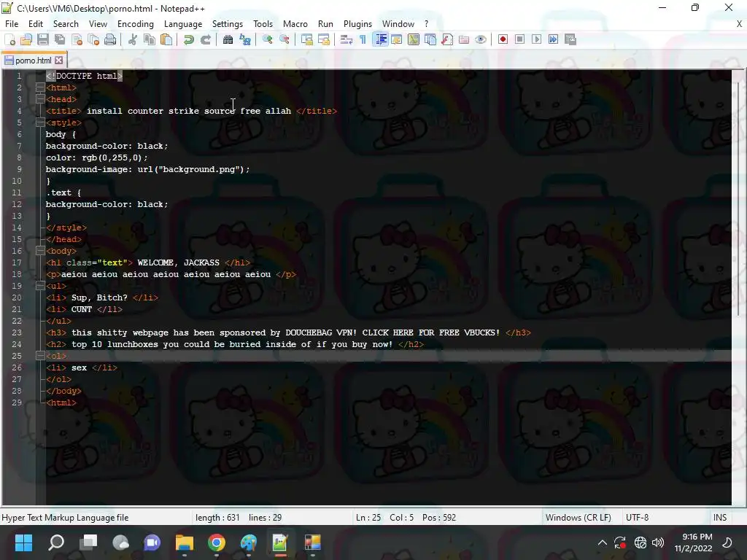Save the file with the Save icon
Screen dimensions: 747x560
[x=43, y=39]
